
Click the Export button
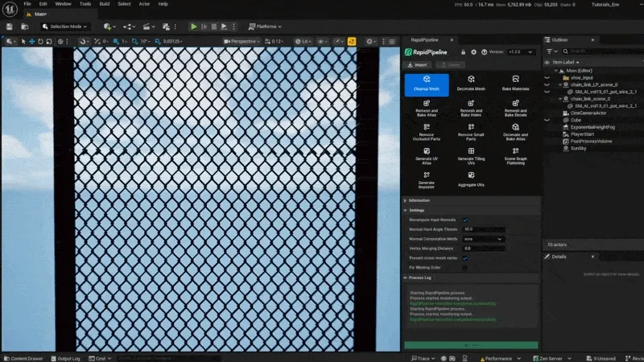pyautogui.click(x=451, y=65)
